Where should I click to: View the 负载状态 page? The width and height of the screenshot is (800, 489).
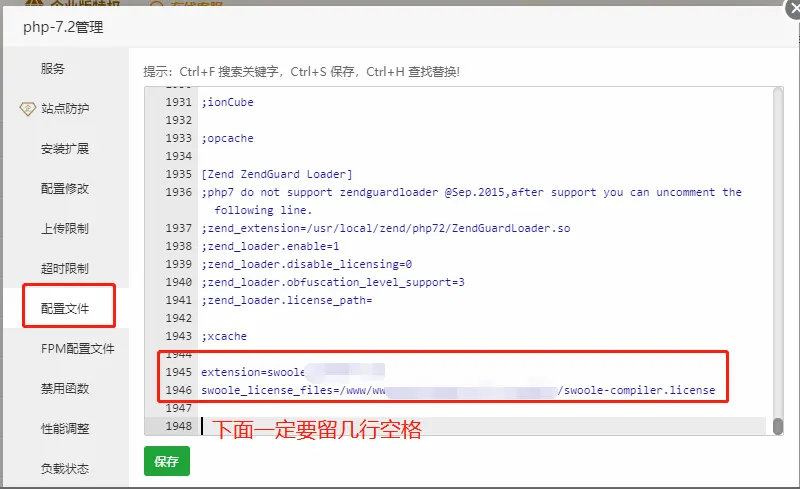[x=65, y=468]
